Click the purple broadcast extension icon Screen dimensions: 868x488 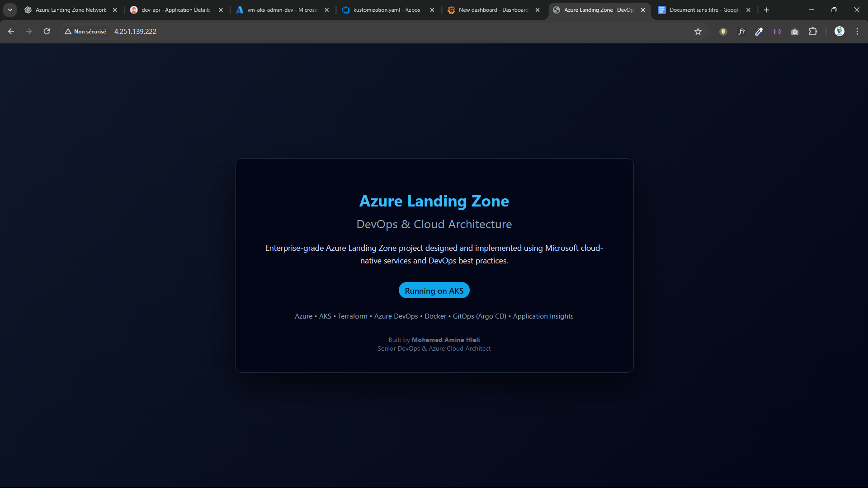(x=777, y=31)
